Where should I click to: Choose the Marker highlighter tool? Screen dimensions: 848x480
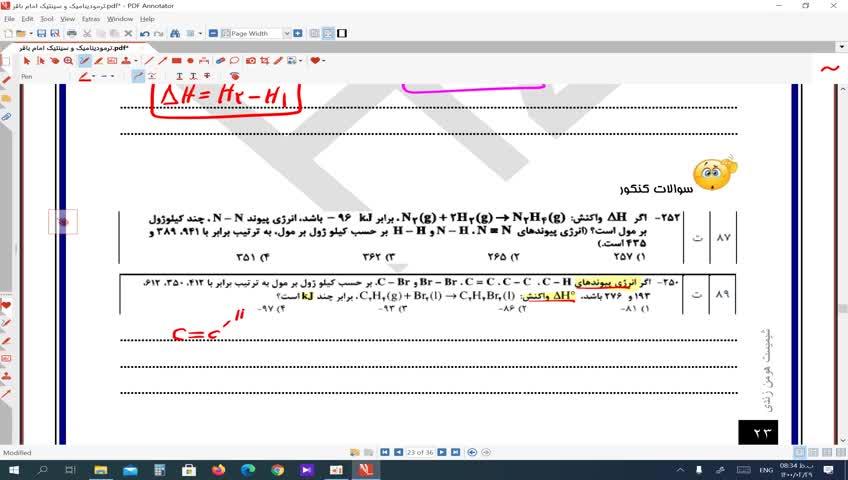[97, 61]
